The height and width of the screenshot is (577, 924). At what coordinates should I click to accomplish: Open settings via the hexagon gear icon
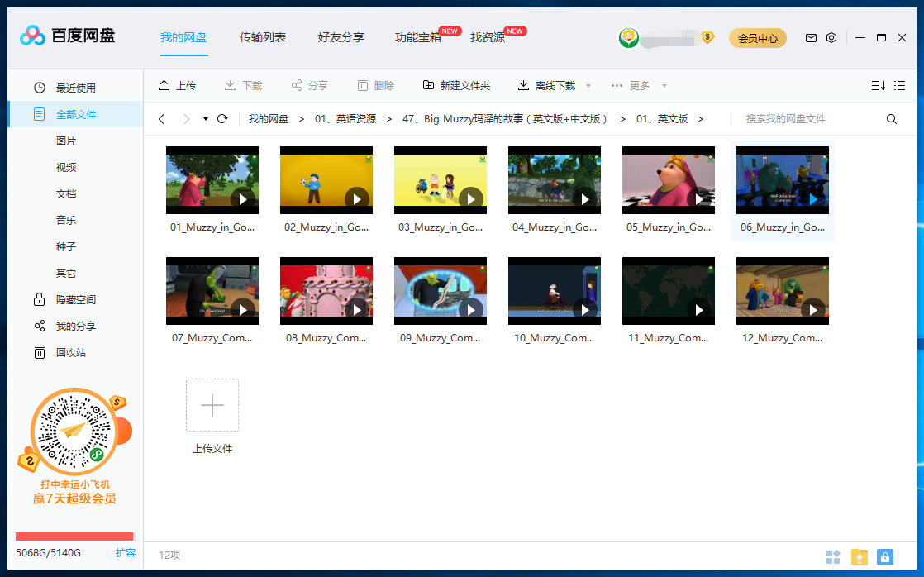(831, 38)
